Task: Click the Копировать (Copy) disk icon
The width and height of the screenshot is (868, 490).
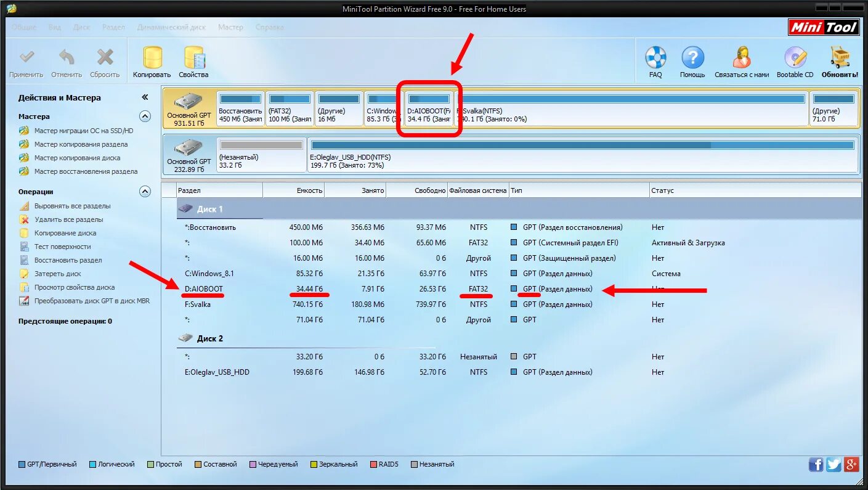Action: [152, 59]
